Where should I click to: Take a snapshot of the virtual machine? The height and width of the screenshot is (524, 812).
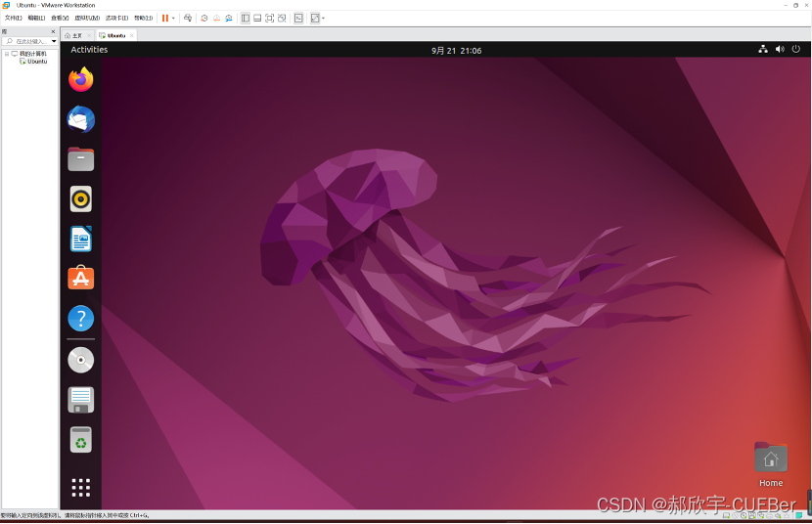coord(204,19)
